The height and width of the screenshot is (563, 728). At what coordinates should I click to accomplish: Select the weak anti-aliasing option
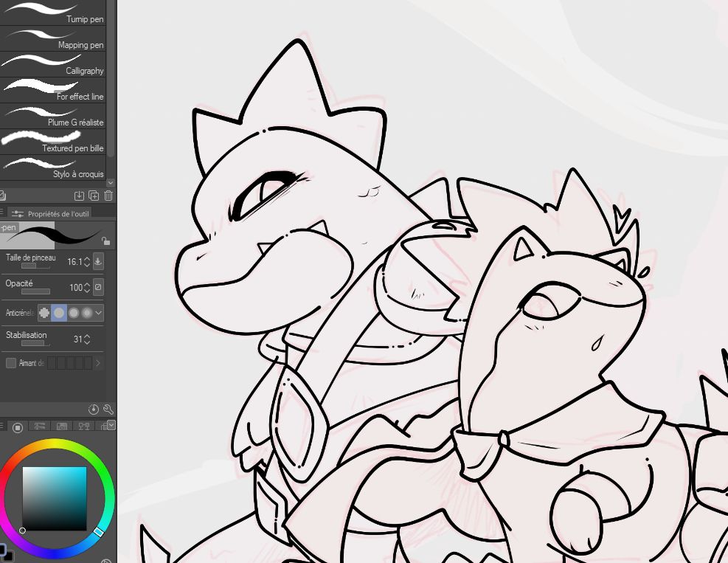point(59,313)
